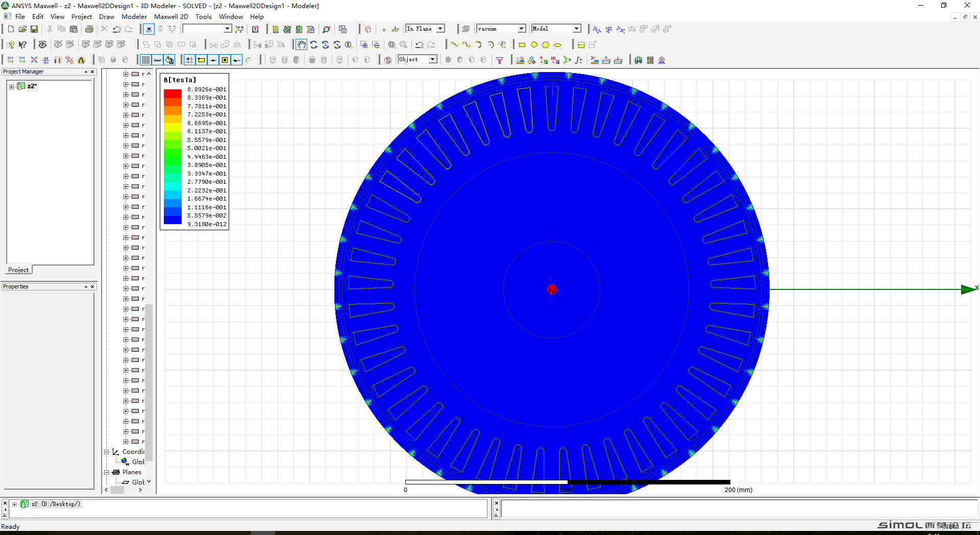
Task: Toggle snap to face center mode
Action: [225, 60]
